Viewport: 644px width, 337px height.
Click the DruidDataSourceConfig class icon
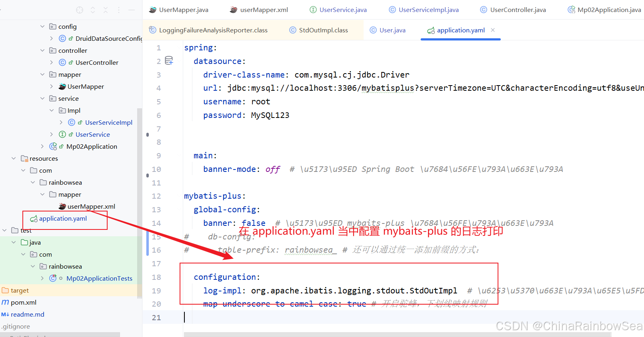[62, 38]
